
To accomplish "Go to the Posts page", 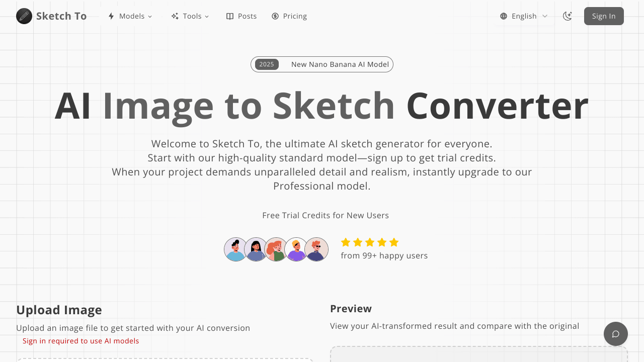I will click(x=247, y=16).
